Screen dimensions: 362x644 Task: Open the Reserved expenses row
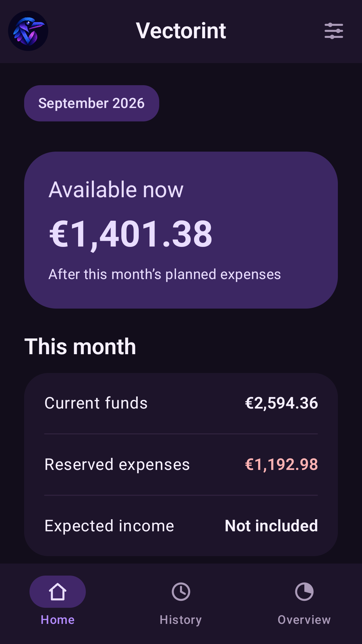[181, 465]
